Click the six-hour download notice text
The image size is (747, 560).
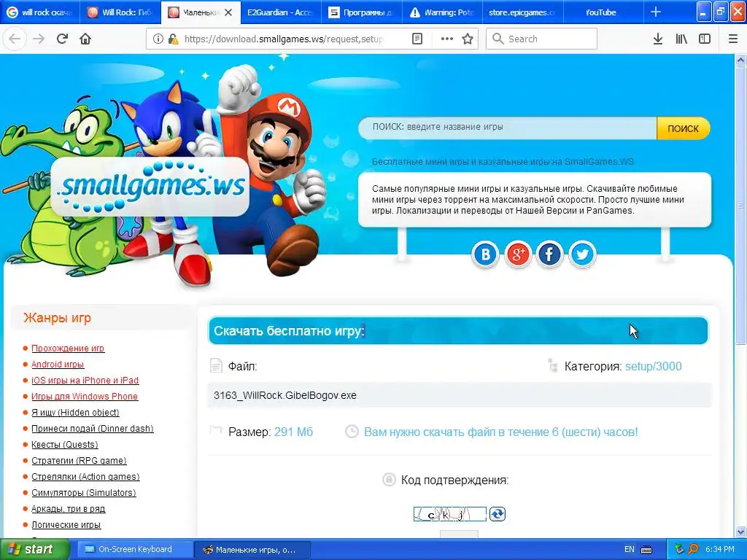(x=500, y=432)
